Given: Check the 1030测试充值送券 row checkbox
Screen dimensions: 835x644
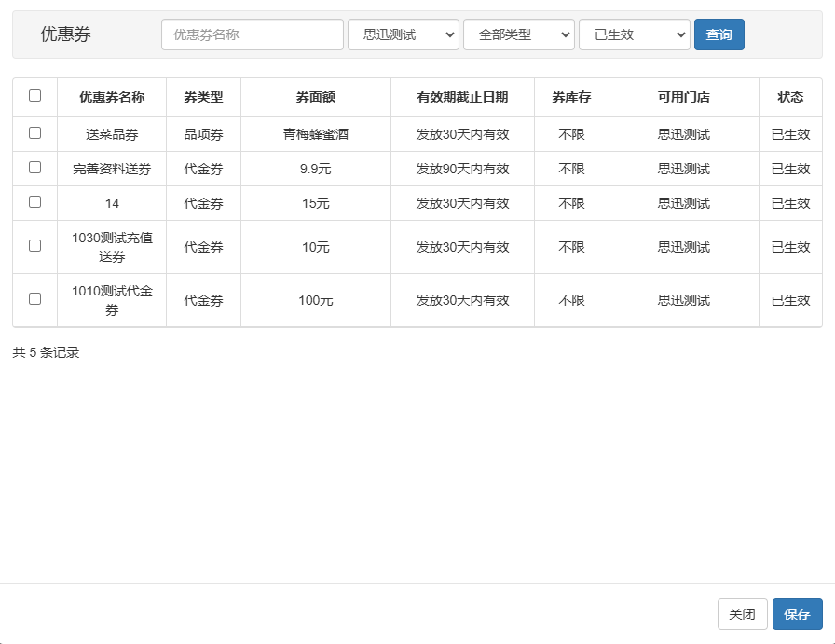Looking at the screenshot, I should [x=34, y=245].
